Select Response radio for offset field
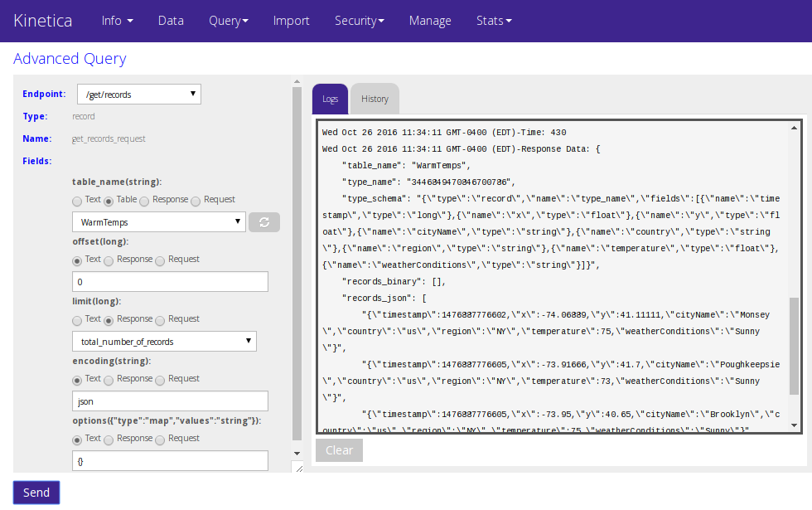This screenshot has height=510, width=812. (109, 260)
